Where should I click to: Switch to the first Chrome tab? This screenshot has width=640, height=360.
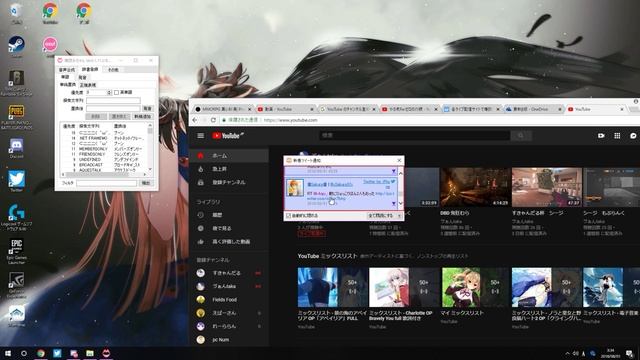click(x=222, y=109)
